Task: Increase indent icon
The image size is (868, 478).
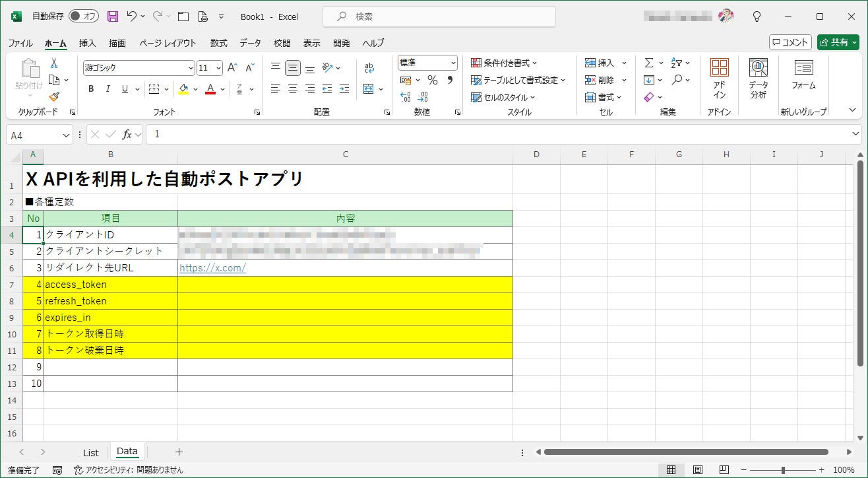Action: click(344, 89)
